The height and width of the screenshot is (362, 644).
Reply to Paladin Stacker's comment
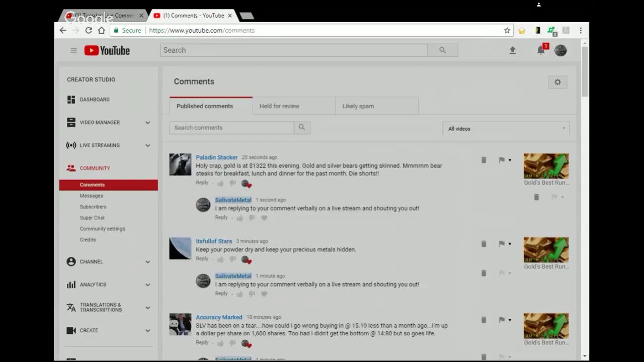pos(202,183)
